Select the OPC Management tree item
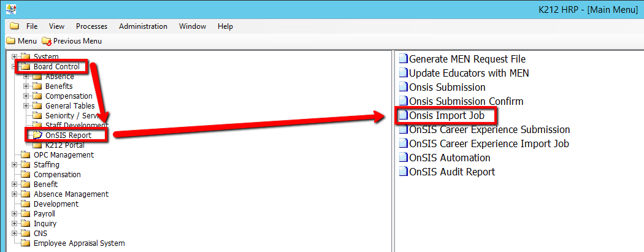The image size is (644, 252). click(x=63, y=155)
